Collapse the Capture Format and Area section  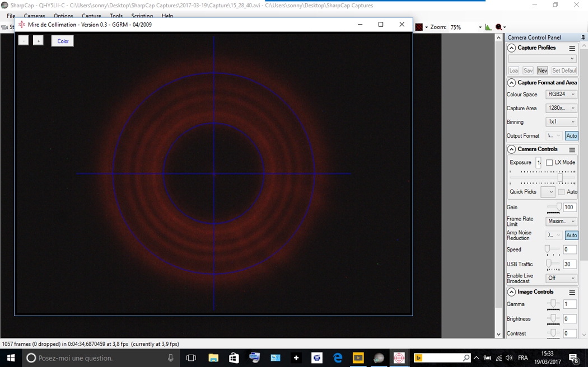click(511, 83)
